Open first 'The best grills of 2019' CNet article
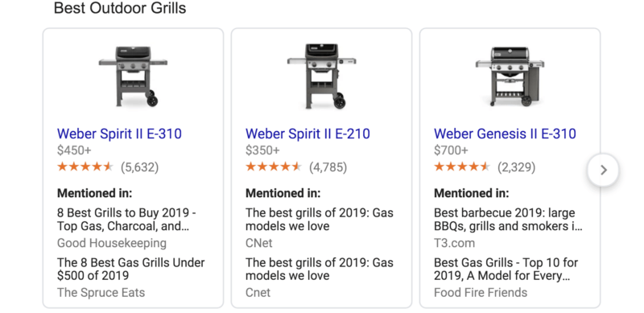This screenshot has height=313, width=644. tap(319, 220)
